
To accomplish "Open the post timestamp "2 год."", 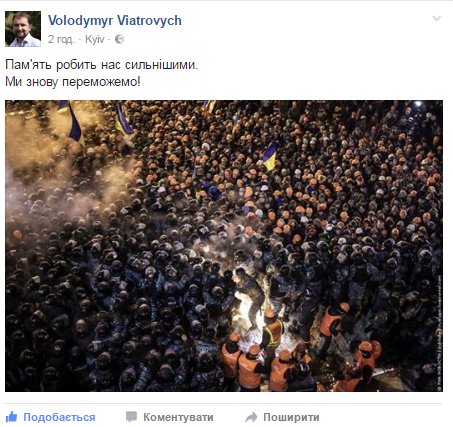I will pos(61,39).
